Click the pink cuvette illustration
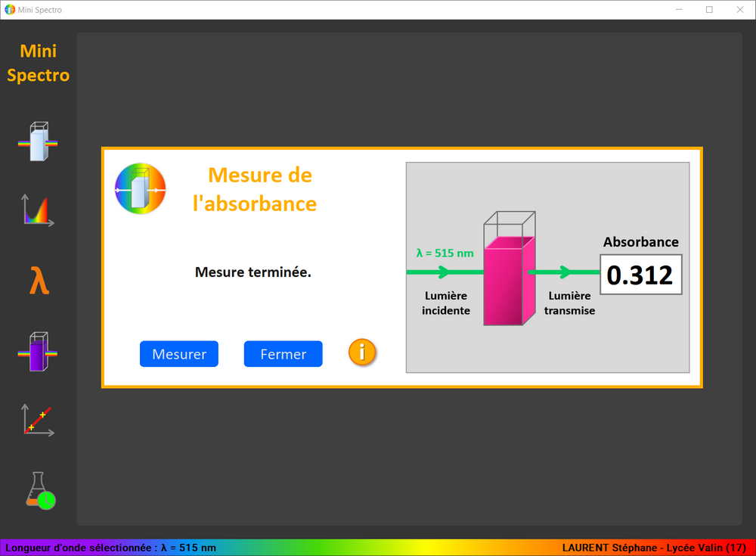This screenshot has height=556, width=756. [x=510, y=269]
